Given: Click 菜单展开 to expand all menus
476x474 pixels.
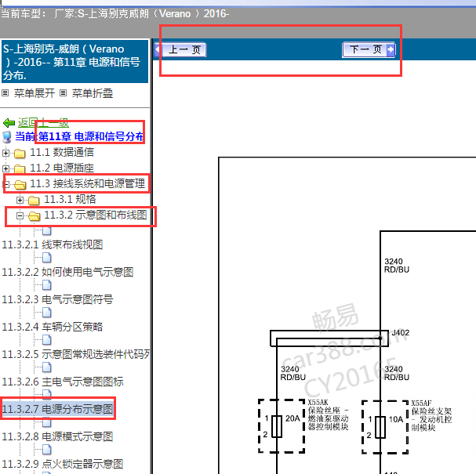Looking at the screenshot, I should [x=34, y=93].
